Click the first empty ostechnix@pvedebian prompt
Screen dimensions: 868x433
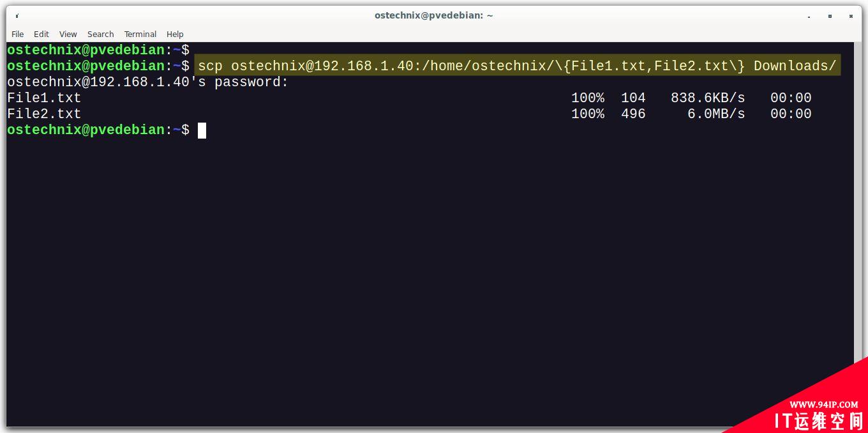(98, 50)
